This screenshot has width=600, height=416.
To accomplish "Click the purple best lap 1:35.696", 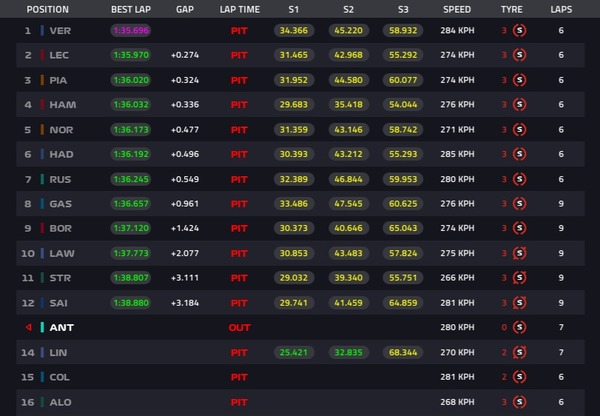I will pos(131,31).
